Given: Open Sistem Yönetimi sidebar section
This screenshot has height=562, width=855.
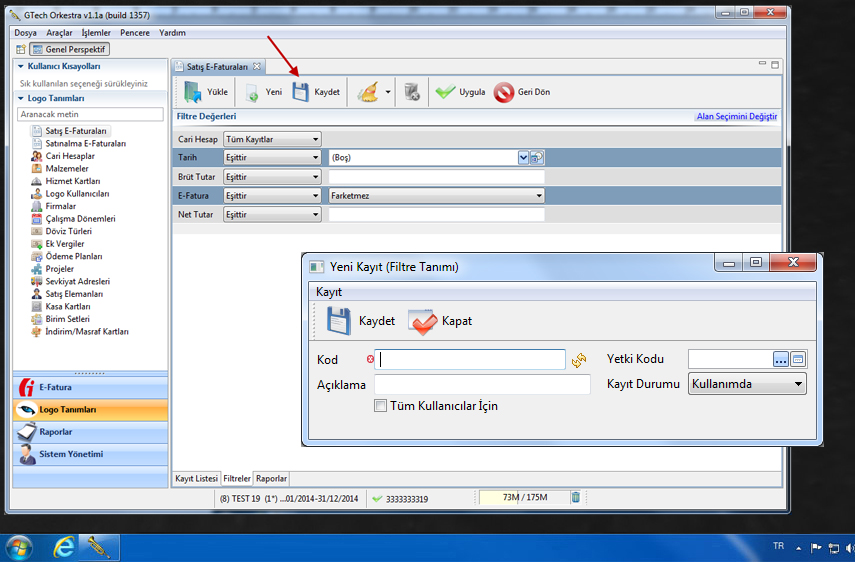Looking at the screenshot, I should (x=90, y=454).
